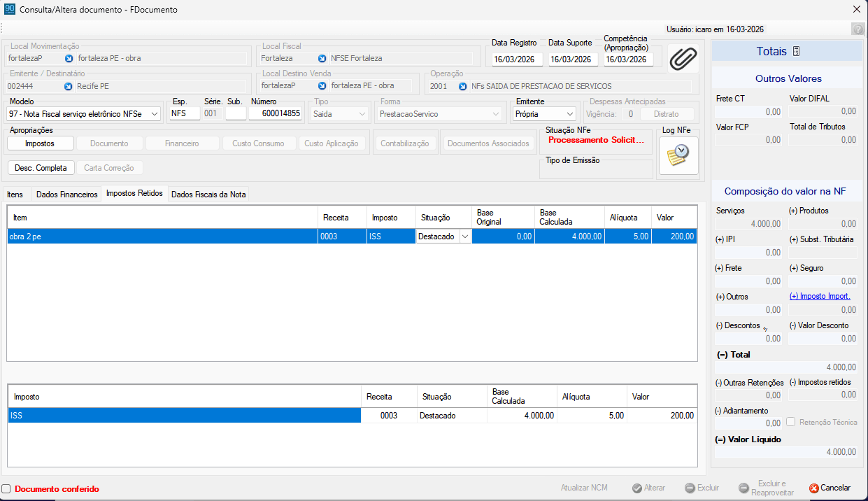Click the help question mark icon
This screenshot has height=501, width=868.
click(x=858, y=29)
